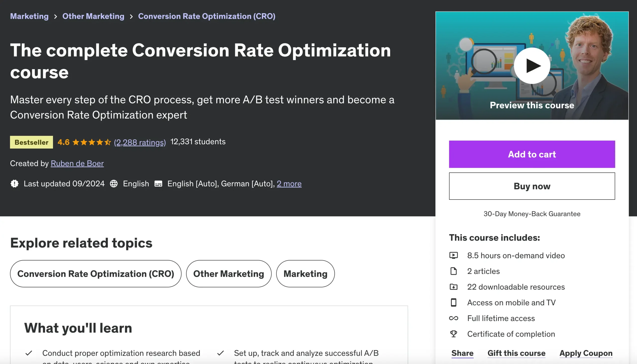This screenshot has height=364, width=637.
Task: Open instructor Ruben de Boer profile
Action: (77, 163)
